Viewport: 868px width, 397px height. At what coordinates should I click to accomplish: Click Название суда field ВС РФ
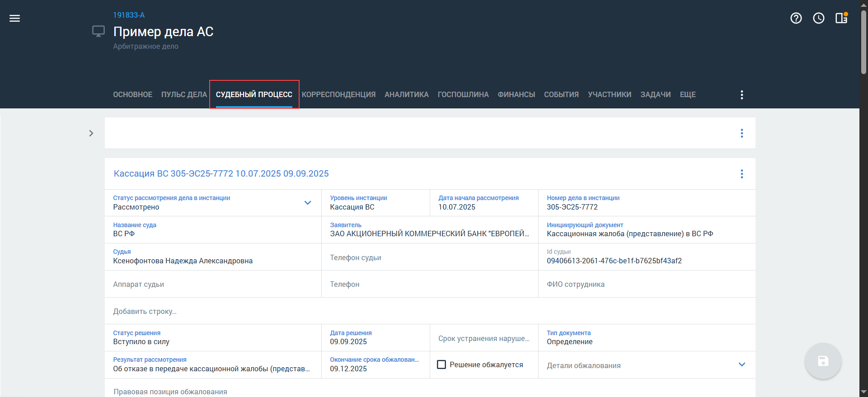coord(213,229)
